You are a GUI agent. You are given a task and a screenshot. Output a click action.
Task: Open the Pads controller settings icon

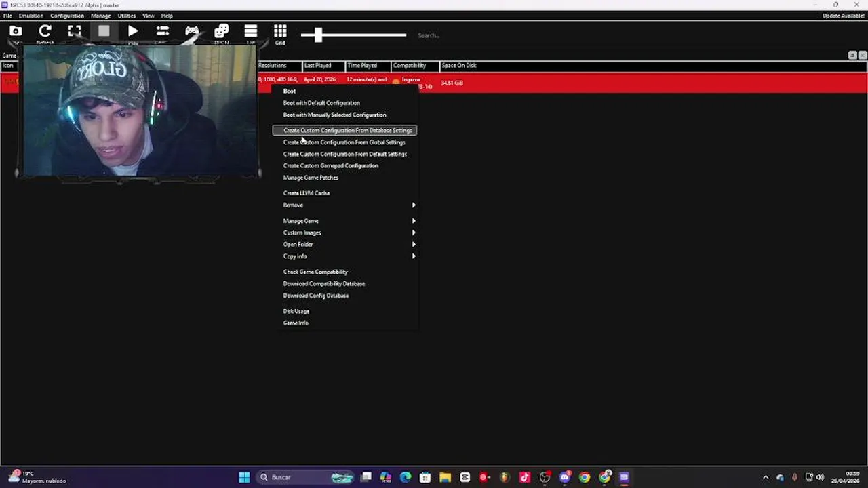click(192, 31)
